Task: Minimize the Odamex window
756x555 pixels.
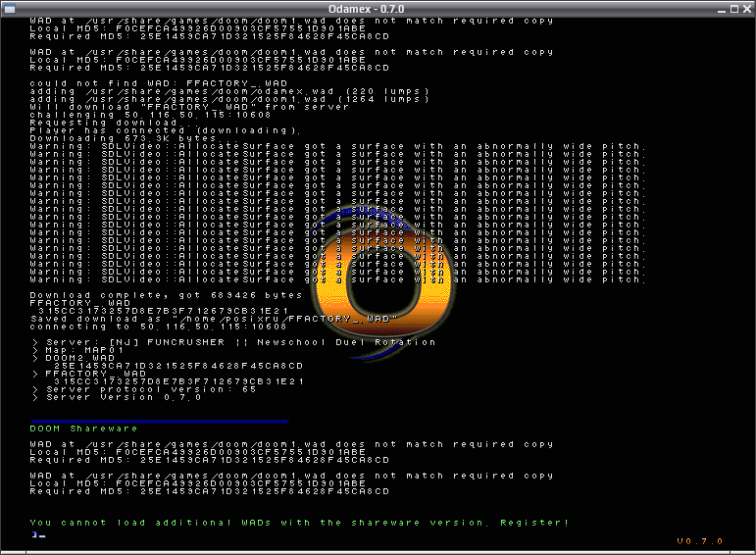Action: click(x=722, y=9)
